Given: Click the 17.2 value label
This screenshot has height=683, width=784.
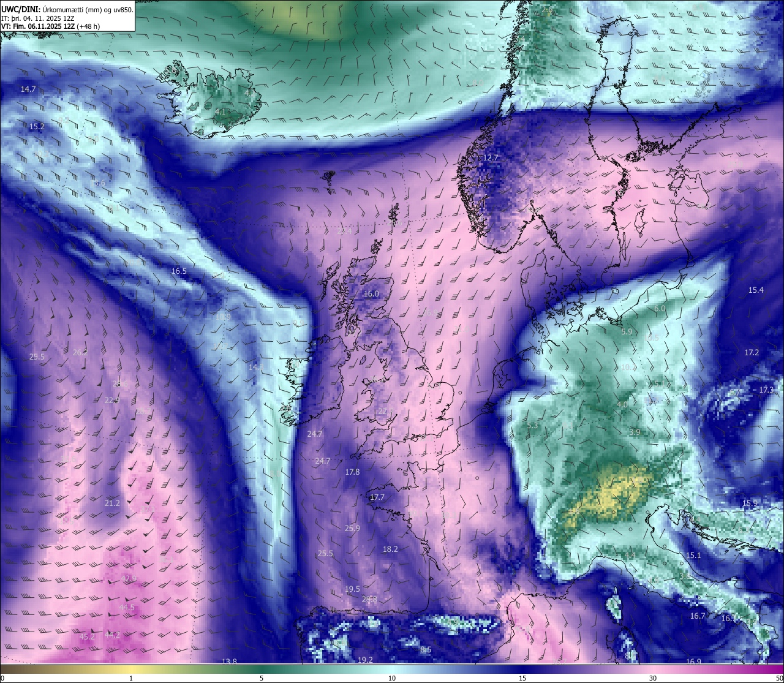Looking at the screenshot, I should tap(752, 353).
